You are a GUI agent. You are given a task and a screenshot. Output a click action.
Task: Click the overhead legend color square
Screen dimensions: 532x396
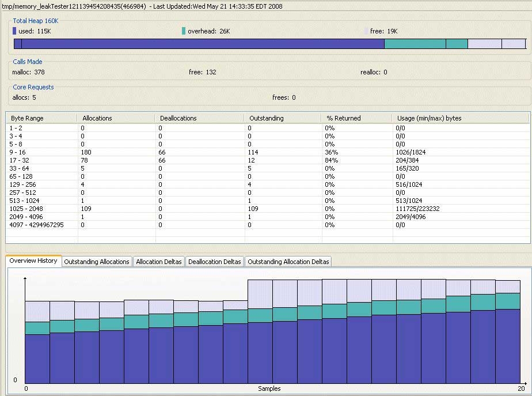click(184, 31)
